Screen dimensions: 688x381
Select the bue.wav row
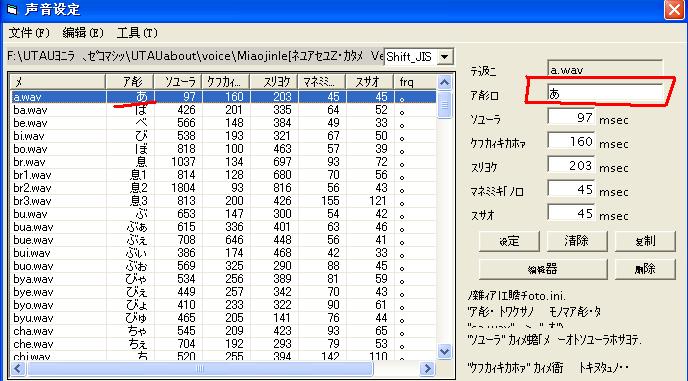pos(223,240)
